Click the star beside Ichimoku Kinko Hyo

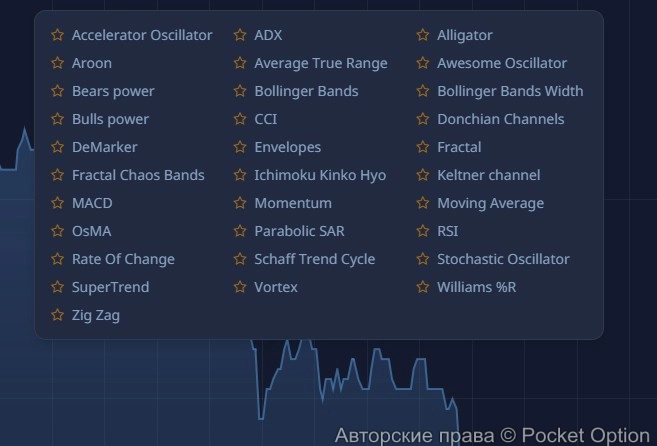240,175
